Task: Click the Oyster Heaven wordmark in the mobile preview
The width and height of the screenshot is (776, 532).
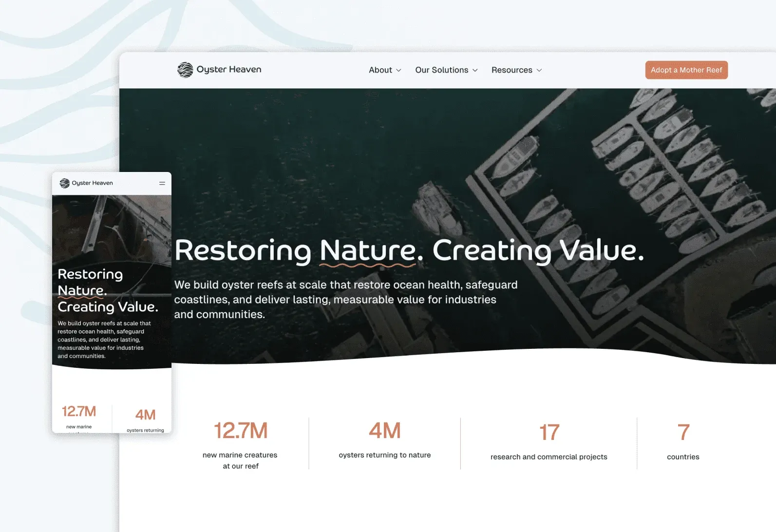Action: 92,183
